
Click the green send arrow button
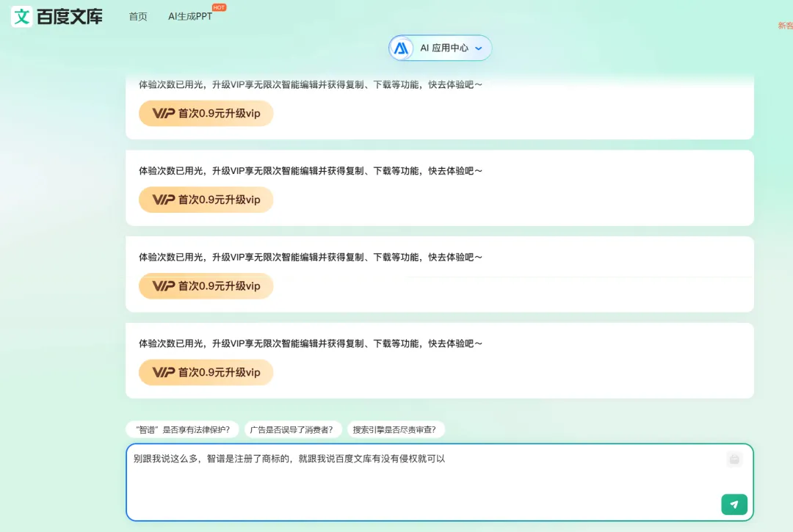[x=734, y=504]
